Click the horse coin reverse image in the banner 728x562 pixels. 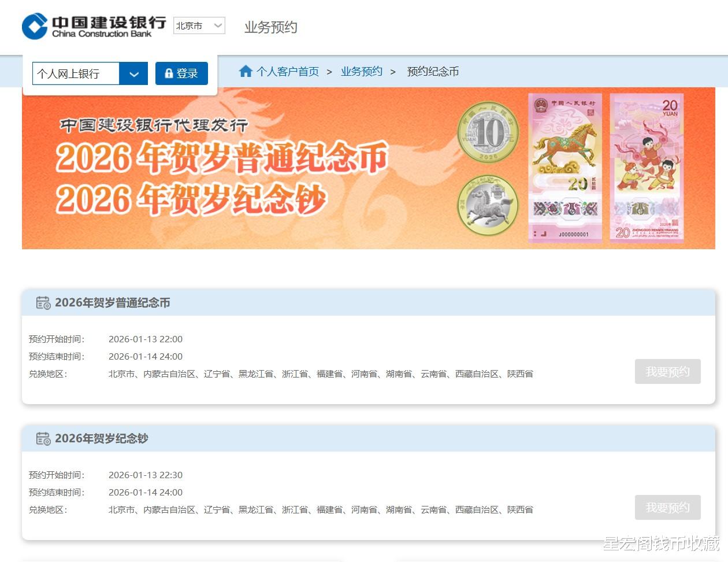click(488, 205)
